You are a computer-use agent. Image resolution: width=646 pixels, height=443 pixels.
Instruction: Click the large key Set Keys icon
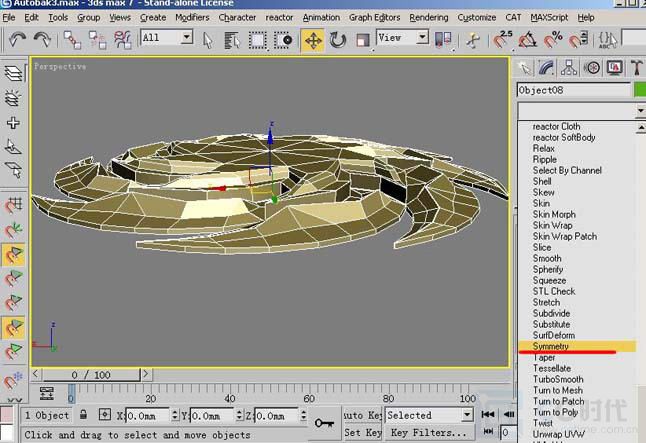324,423
